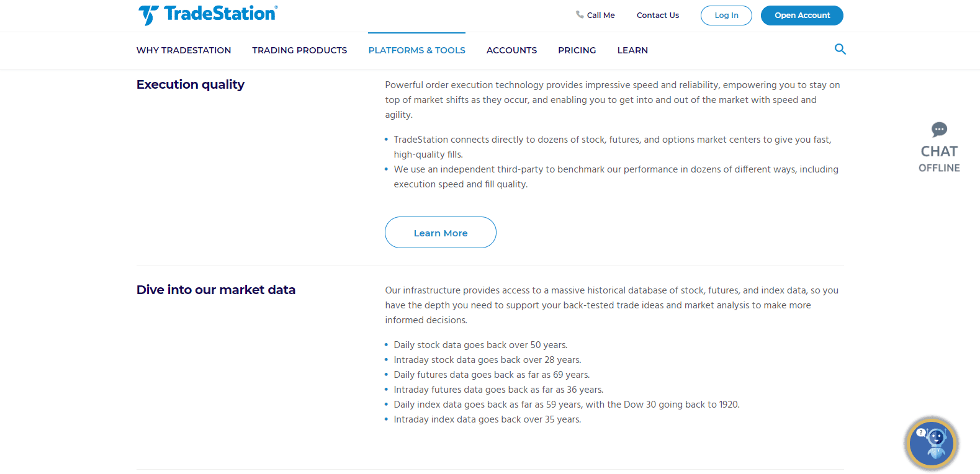Image resolution: width=980 pixels, height=474 pixels.
Task: Click the Execution quality heading
Action: 191,84
